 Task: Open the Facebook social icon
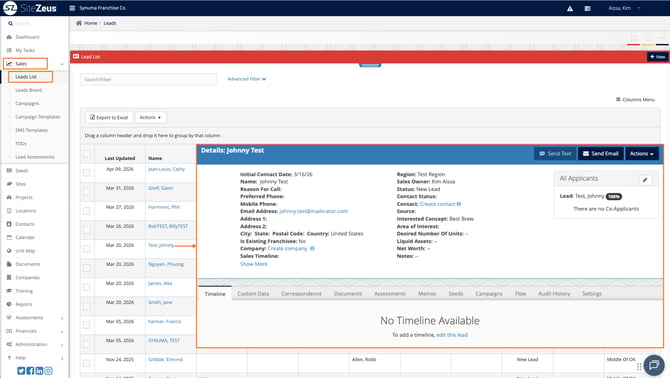click(30, 371)
